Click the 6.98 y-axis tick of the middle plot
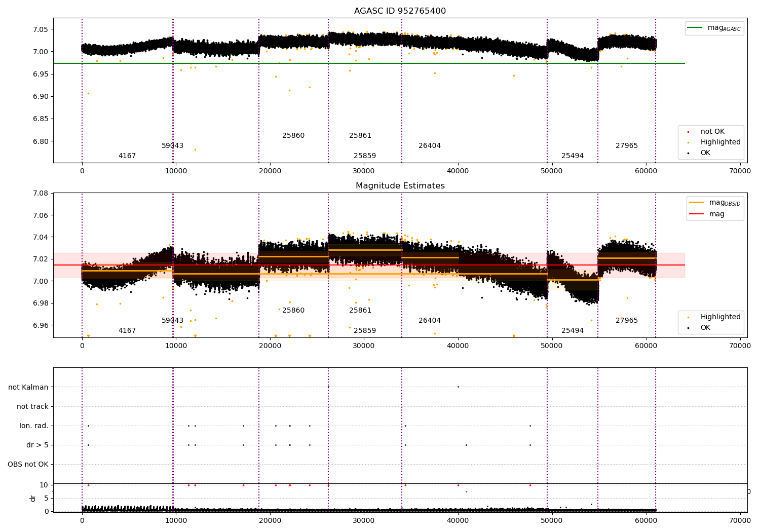 (x=42, y=303)
